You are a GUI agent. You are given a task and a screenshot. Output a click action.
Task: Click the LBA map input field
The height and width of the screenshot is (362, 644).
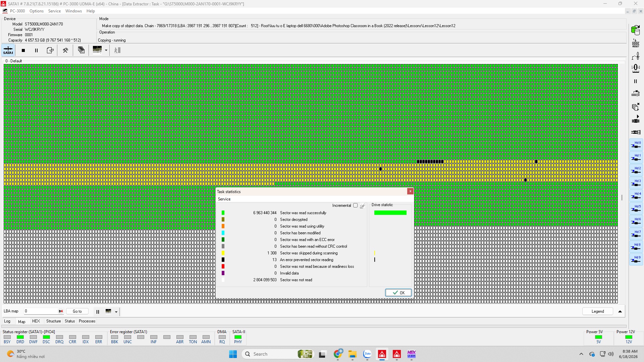click(x=44, y=311)
